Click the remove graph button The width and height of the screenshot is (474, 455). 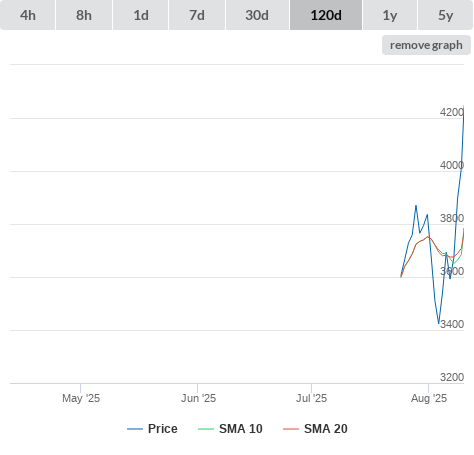click(426, 45)
